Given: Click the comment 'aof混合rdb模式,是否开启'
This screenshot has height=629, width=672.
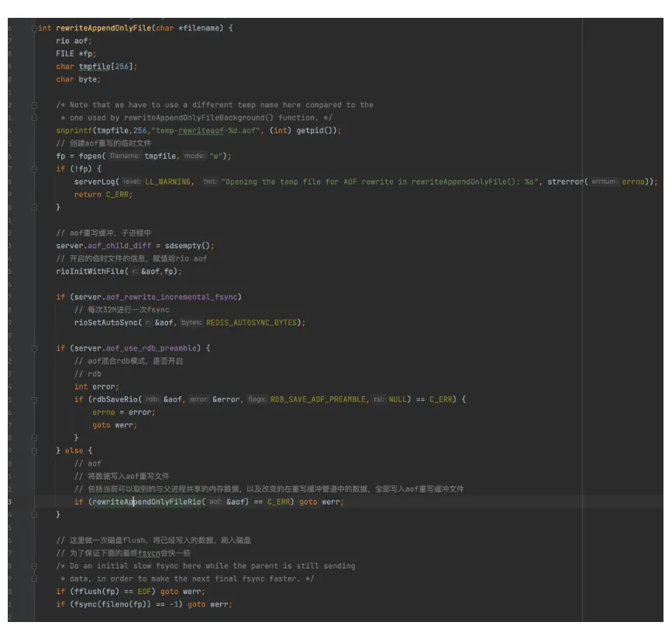Looking at the screenshot, I should tap(129, 361).
